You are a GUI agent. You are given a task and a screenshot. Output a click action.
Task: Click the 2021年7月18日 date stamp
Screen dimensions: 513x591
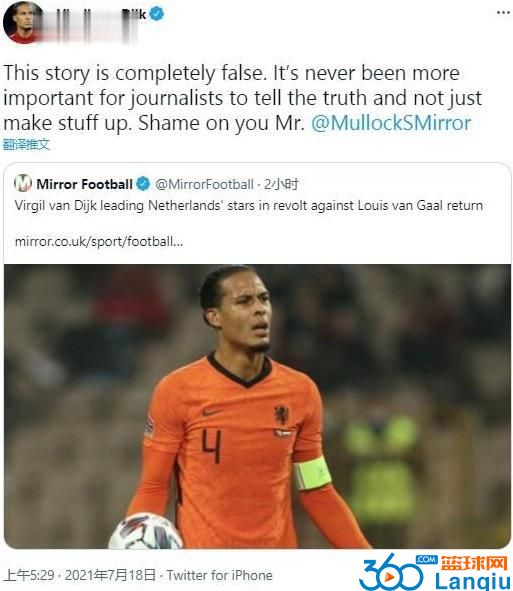(x=110, y=575)
